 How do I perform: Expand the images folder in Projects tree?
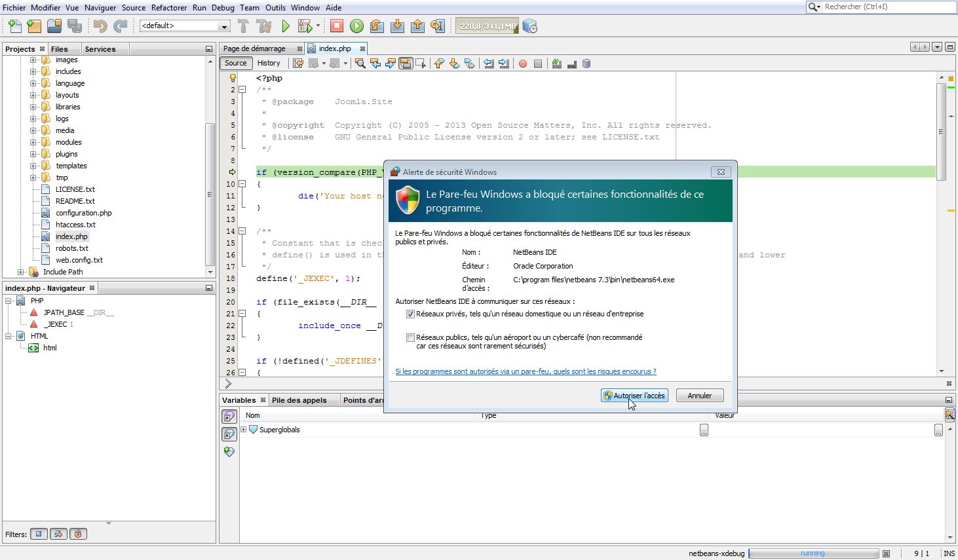(33, 60)
